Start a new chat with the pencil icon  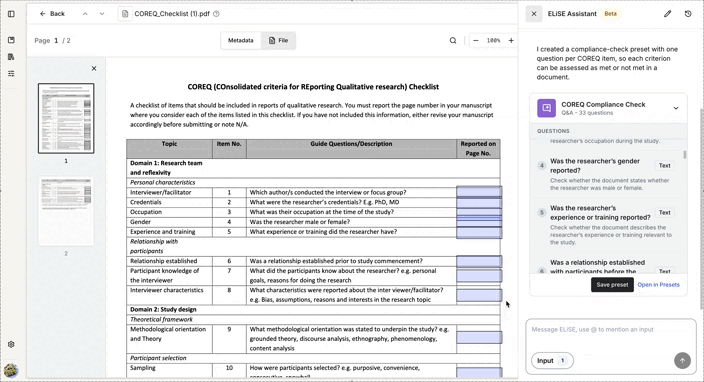(668, 14)
